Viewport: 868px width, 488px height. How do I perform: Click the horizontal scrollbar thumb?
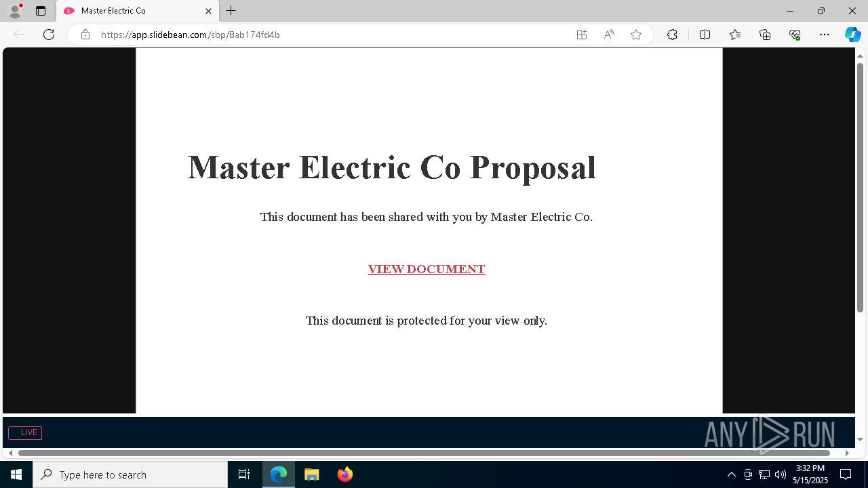pyautogui.click(x=425, y=453)
